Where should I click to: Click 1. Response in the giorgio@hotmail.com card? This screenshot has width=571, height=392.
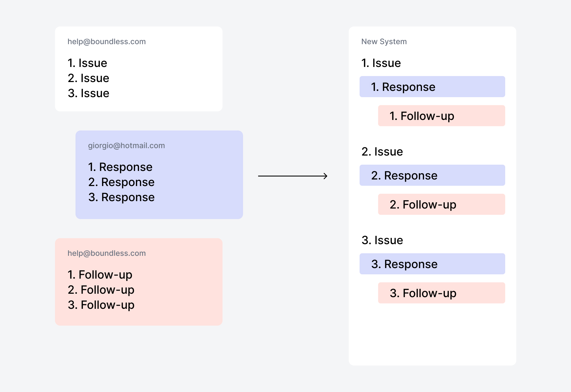(x=120, y=167)
